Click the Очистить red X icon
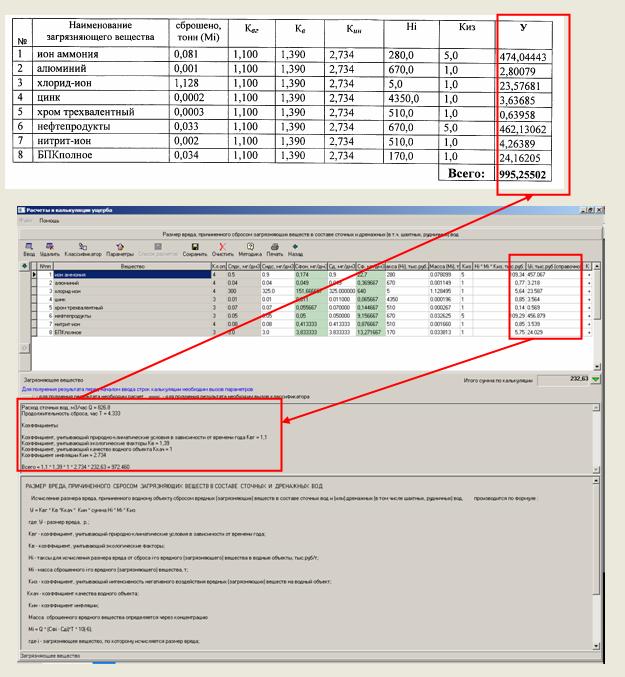Image resolution: width=625 pixels, height=677 pixels. (x=222, y=246)
